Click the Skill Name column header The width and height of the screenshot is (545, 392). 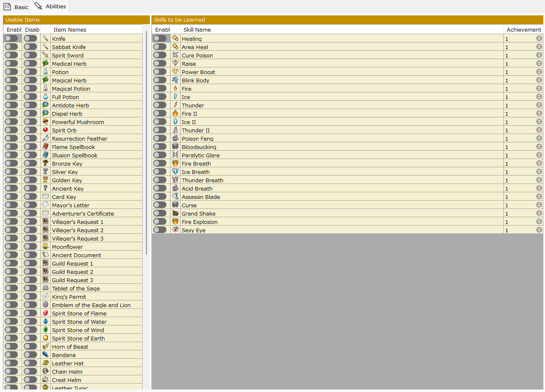point(197,30)
